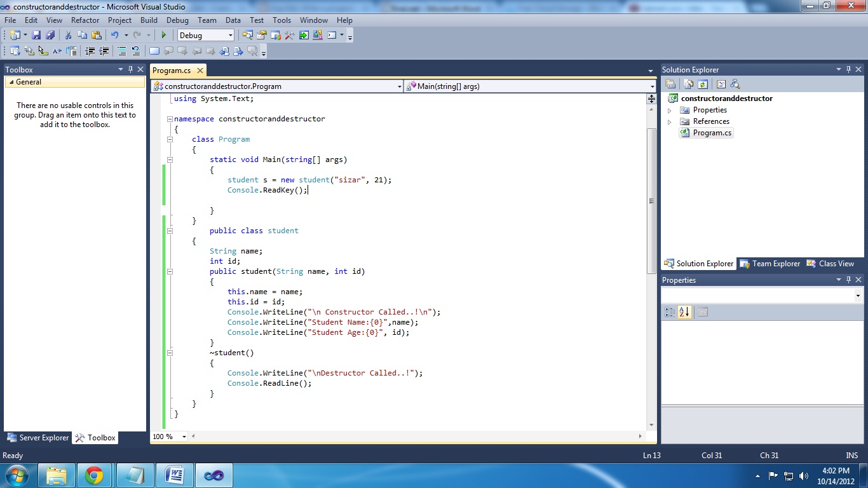Open the Tools menu
The height and width of the screenshot is (488, 868).
pyautogui.click(x=281, y=20)
